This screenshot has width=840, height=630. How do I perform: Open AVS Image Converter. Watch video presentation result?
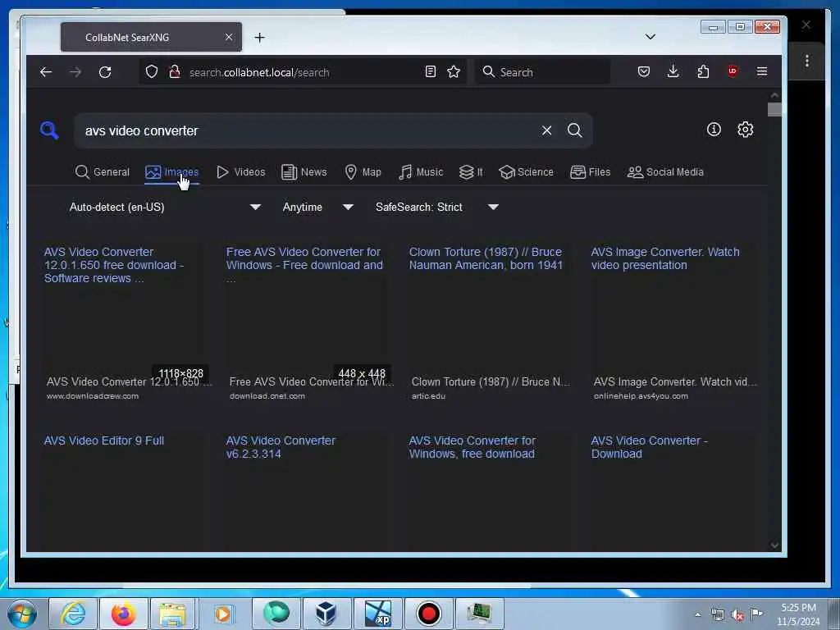click(665, 258)
